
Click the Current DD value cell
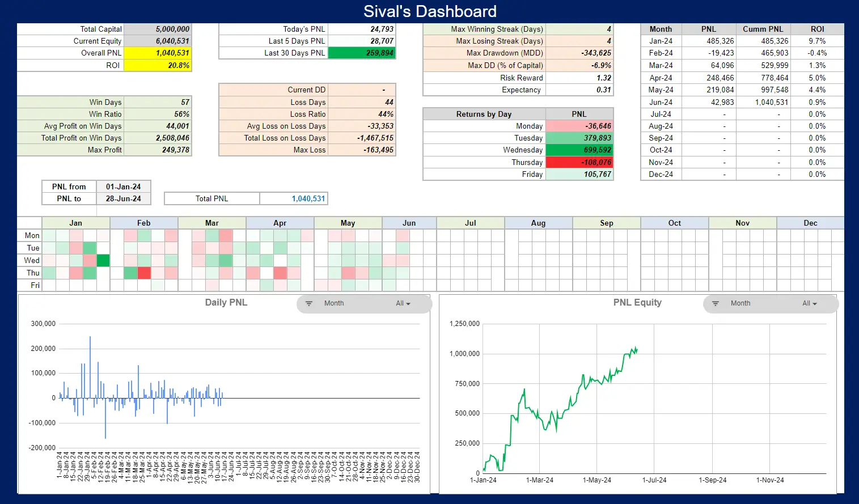[x=361, y=90]
